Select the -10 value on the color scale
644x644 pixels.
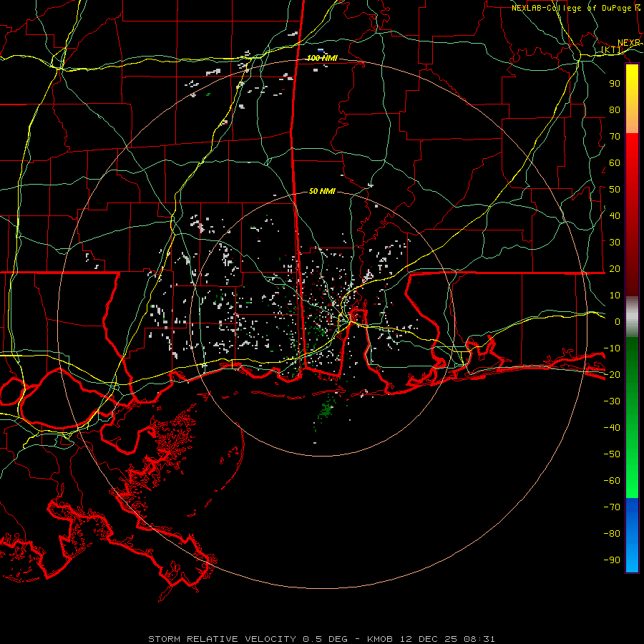click(612, 348)
